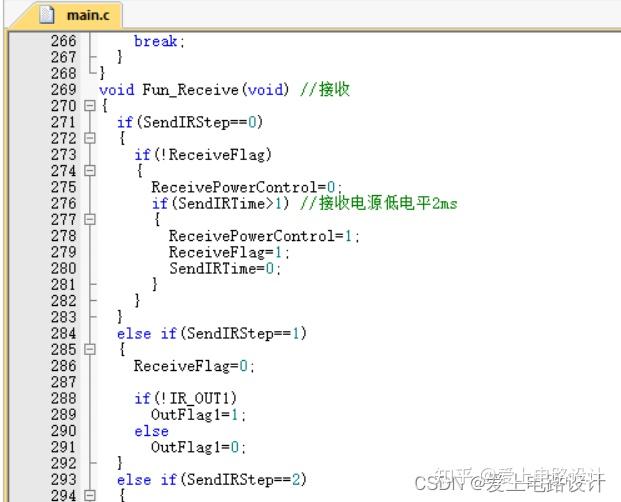The image size is (621, 502).
Task: Click line number 276 in the gutter
Action: 63,203
